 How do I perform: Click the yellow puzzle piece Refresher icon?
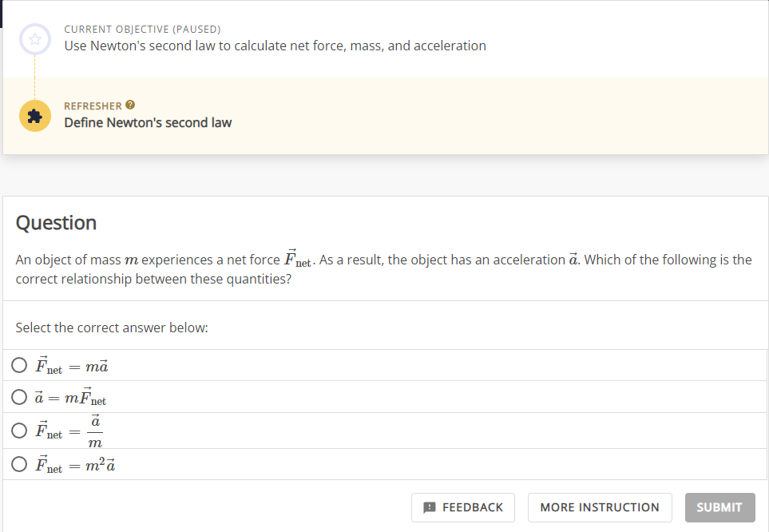tap(35, 116)
